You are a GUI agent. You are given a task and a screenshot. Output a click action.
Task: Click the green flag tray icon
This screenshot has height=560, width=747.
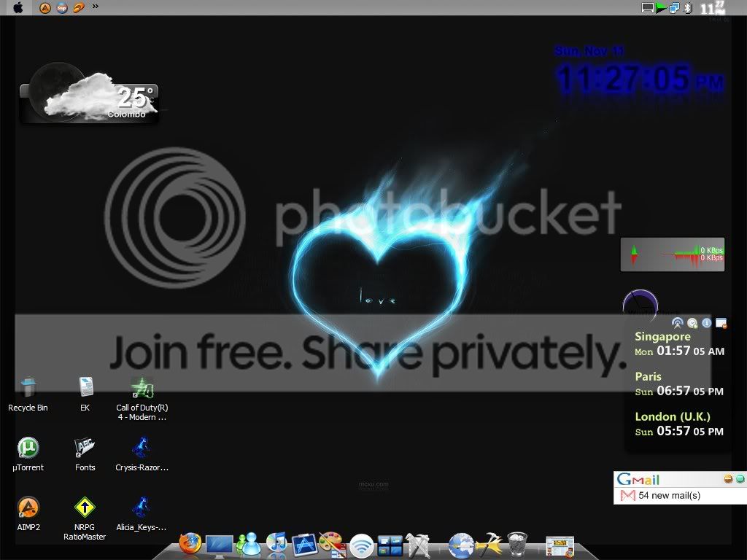(x=661, y=7)
